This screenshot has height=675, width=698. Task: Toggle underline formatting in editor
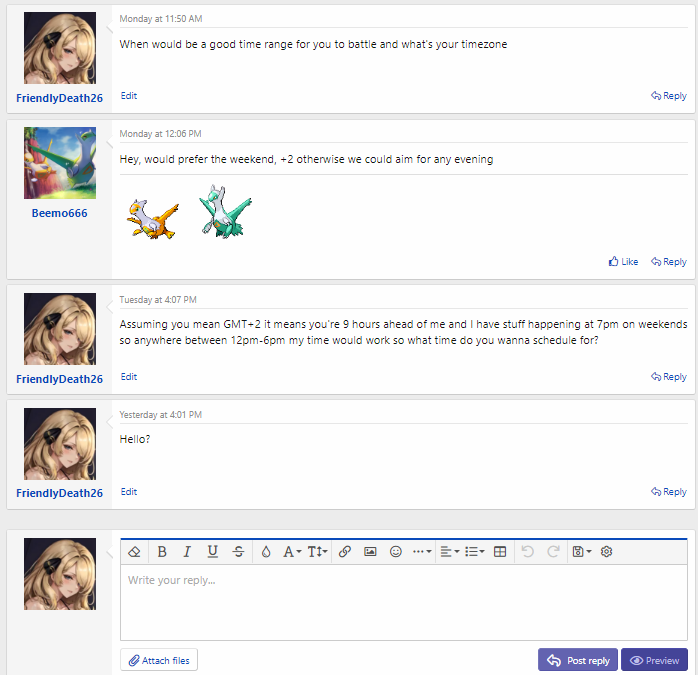tap(212, 551)
